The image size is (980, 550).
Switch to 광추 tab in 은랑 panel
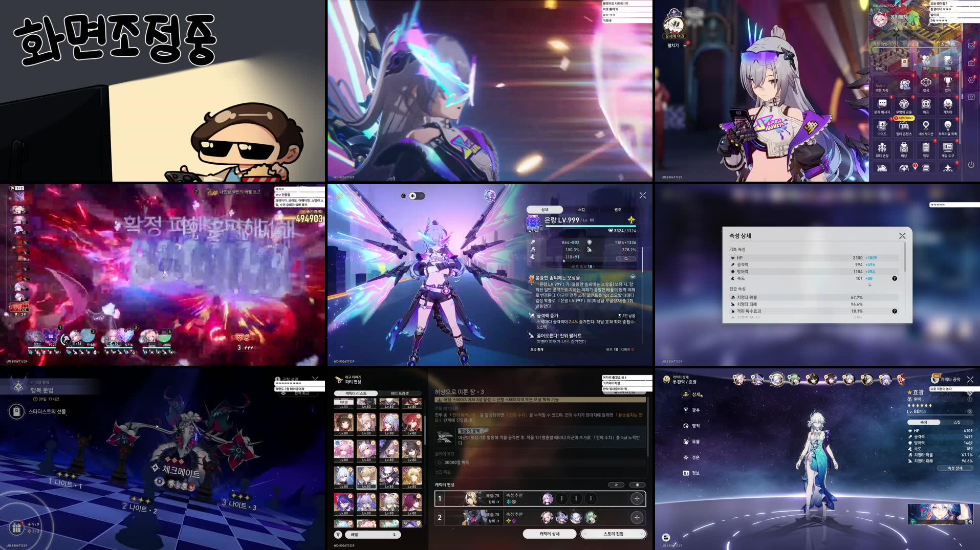pos(618,210)
